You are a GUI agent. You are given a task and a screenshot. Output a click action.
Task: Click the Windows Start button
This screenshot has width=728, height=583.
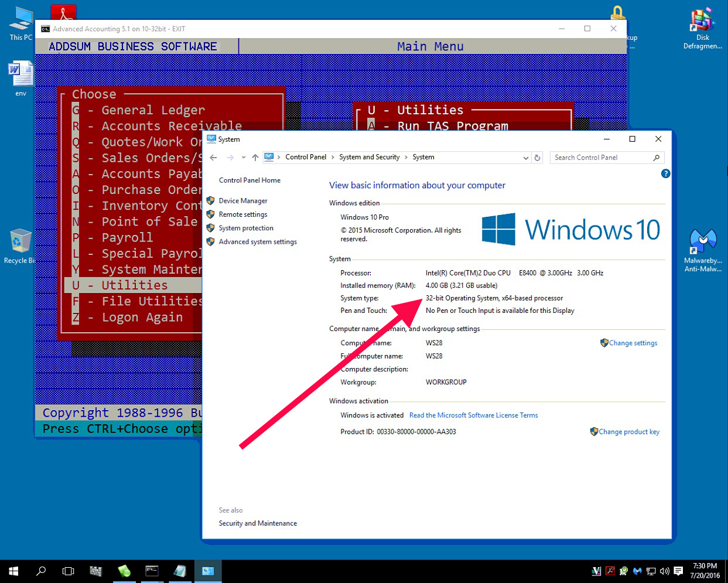click(13, 571)
